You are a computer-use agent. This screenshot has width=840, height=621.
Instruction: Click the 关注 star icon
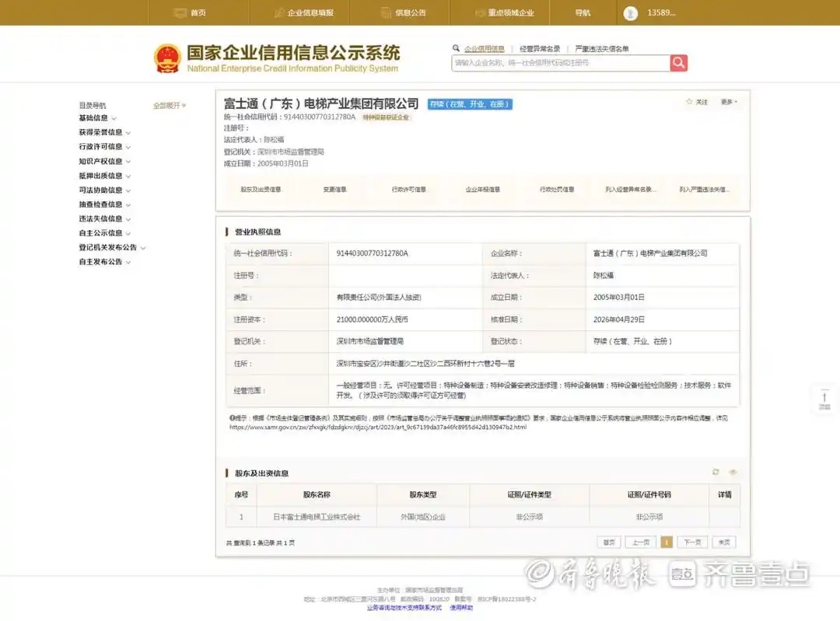pos(689,102)
